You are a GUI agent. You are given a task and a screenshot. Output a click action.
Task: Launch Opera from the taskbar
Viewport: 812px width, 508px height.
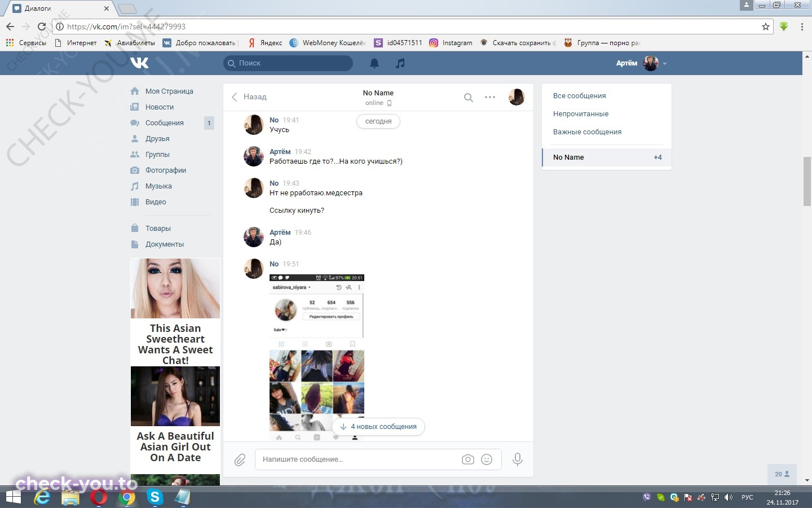(99, 497)
